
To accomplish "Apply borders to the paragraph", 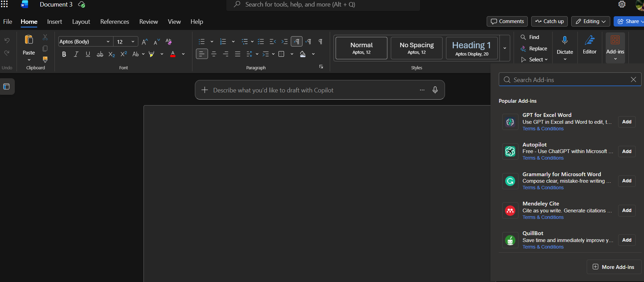I will click(x=281, y=54).
